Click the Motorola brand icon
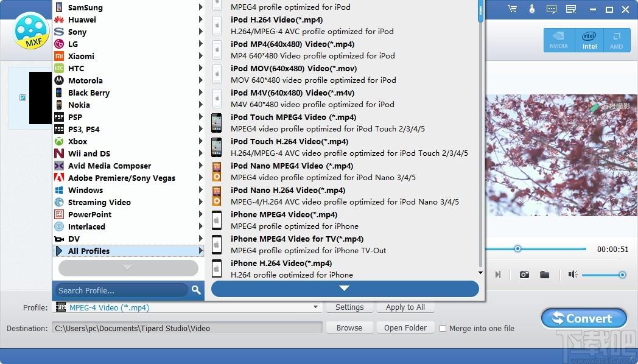The height and width of the screenshot is (364, 638). [x=59, y=80]
